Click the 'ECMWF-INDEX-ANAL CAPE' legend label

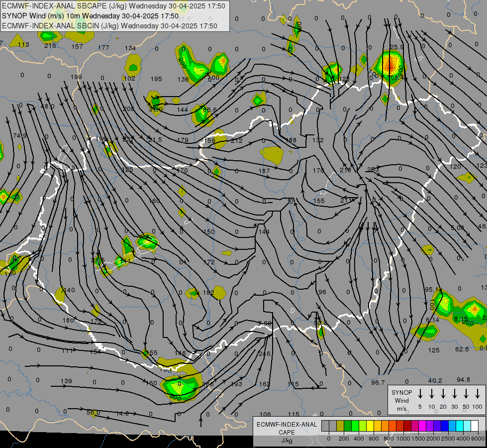(x=287, y=428)
